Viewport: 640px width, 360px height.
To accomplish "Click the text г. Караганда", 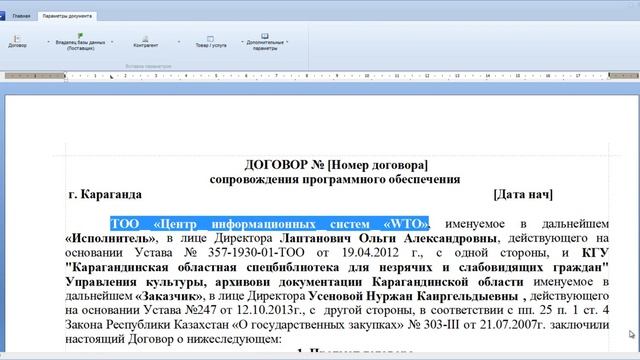I will (105, 194).
